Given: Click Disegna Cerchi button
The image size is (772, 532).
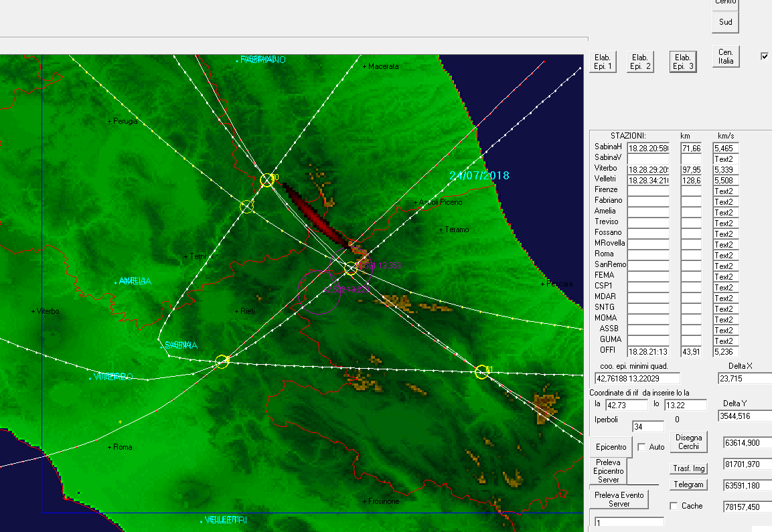Looking at the screenshot, I should click(x=688, y=442).
